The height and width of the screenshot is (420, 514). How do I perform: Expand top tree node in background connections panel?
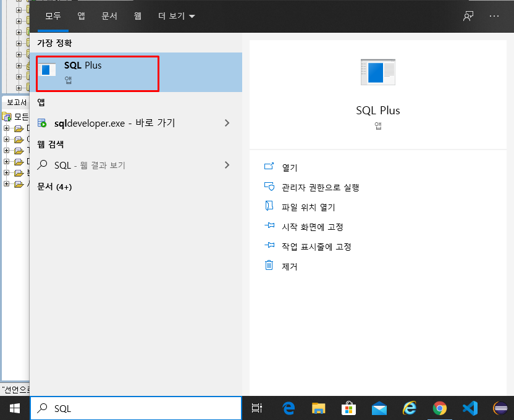coord(19,10)
